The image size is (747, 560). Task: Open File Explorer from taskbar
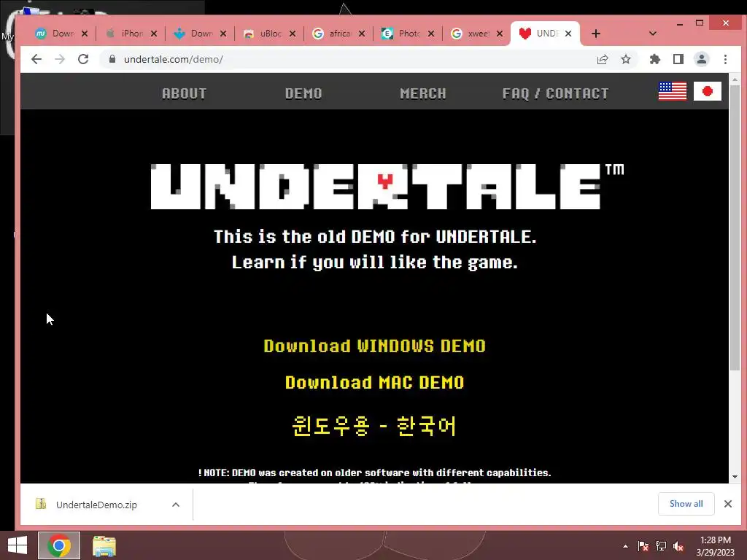coord(104,545)
